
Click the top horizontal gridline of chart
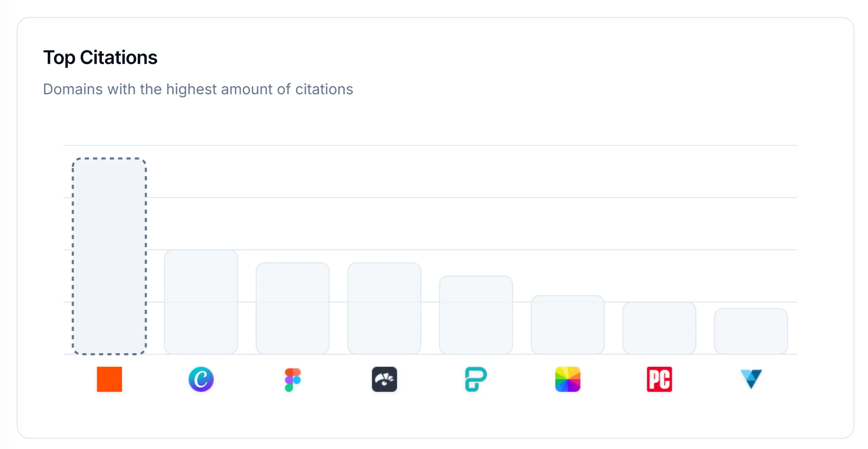(430, 145)
